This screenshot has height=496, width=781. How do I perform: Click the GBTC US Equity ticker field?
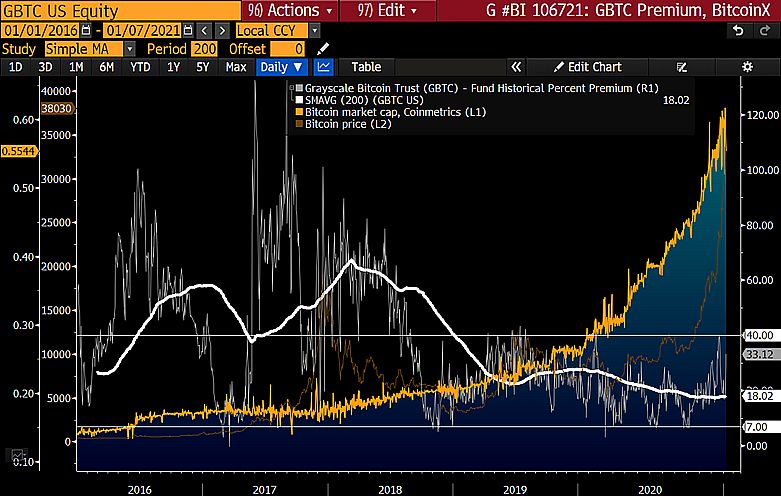click(x=120, y=10)
